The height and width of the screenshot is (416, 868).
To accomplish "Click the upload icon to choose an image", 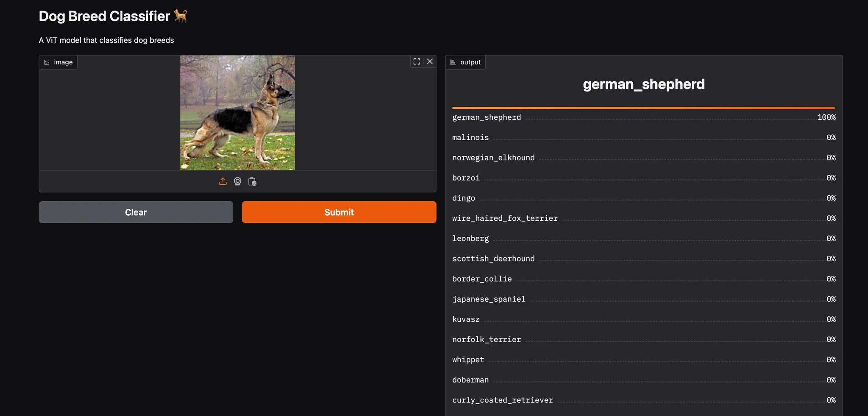I will click(x=223, y=181).
